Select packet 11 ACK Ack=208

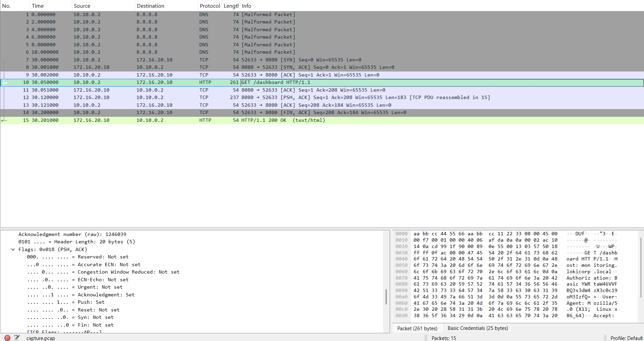click(322, 90)
